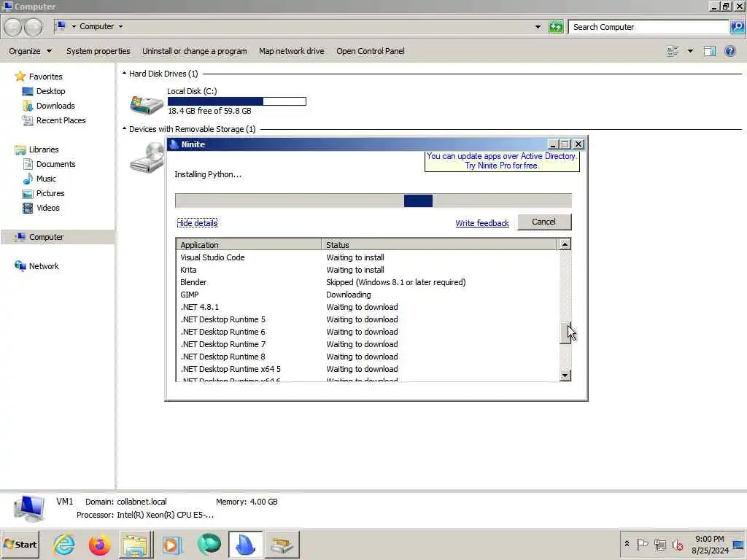Click the muted volume tray icon
The width and height of the screenshot is (747, 560).
[x=677, y=544]
